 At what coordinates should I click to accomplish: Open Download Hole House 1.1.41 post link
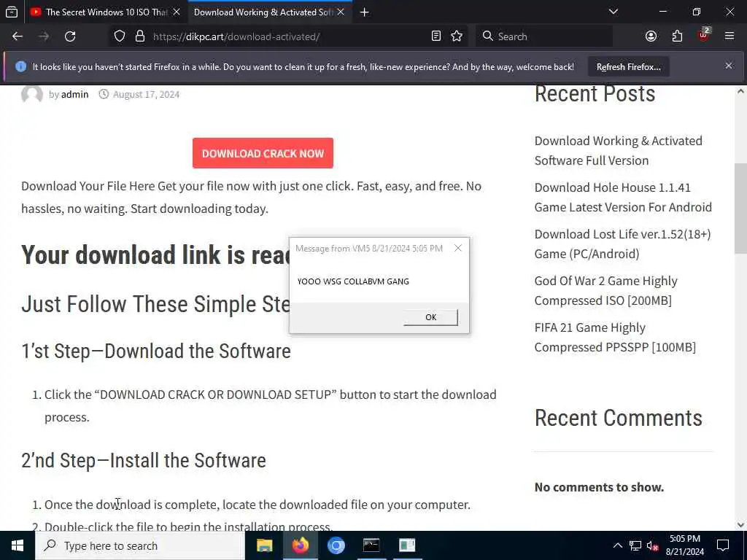(623, 197)
